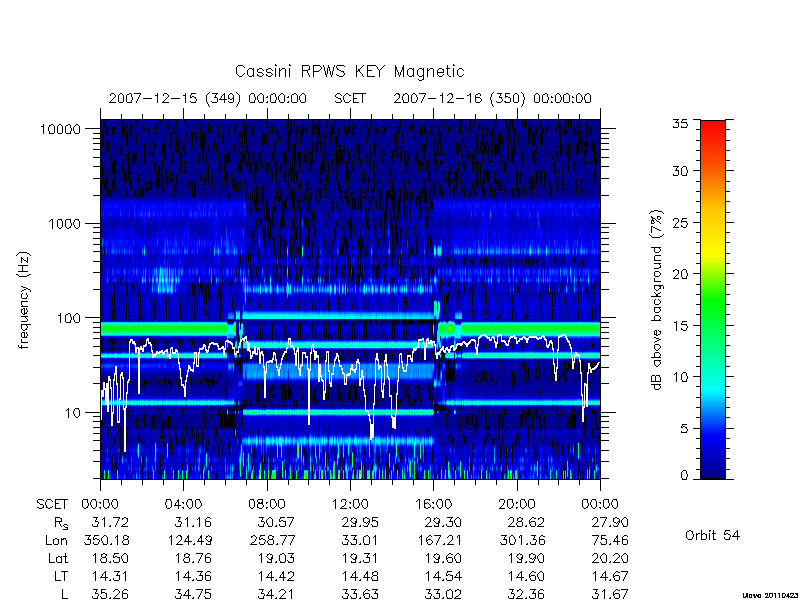Image resolution: width=800 pixels, height=600 pixels.
Task: Select the start date '2007-12-15 (349) 00:00:00'
Action: click(x=208, y=98)
